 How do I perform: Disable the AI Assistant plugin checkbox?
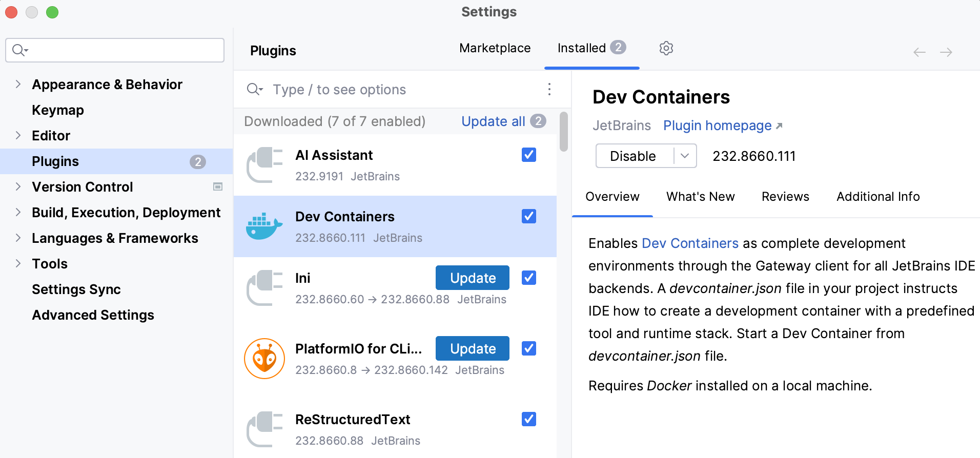529,155
